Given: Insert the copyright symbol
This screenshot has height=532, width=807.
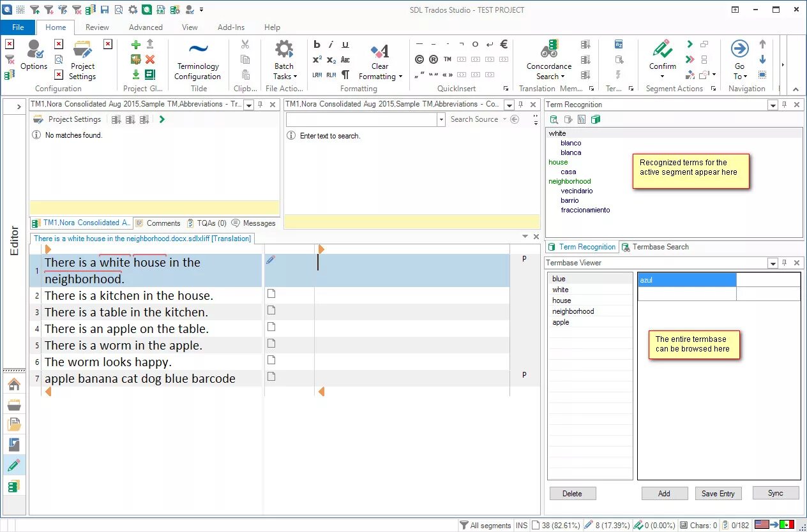Looking at the screenshot, I should (x=419, y=59).
